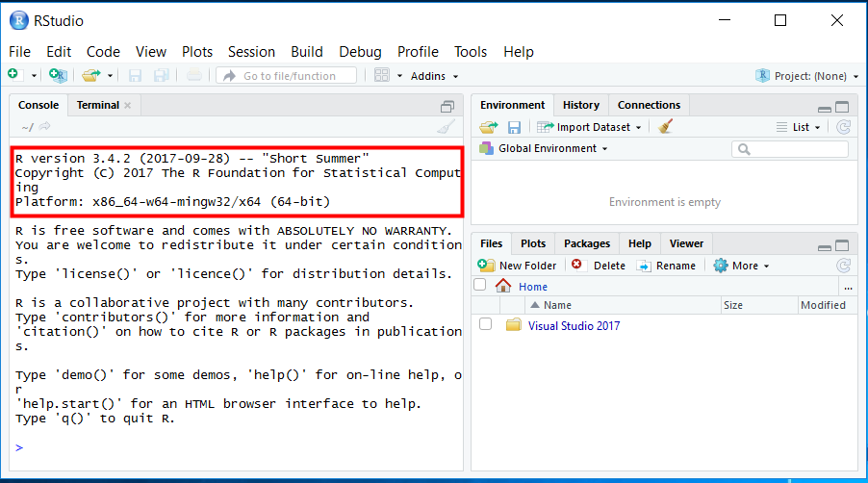Switch to the Connections tab

click(649, 105)
